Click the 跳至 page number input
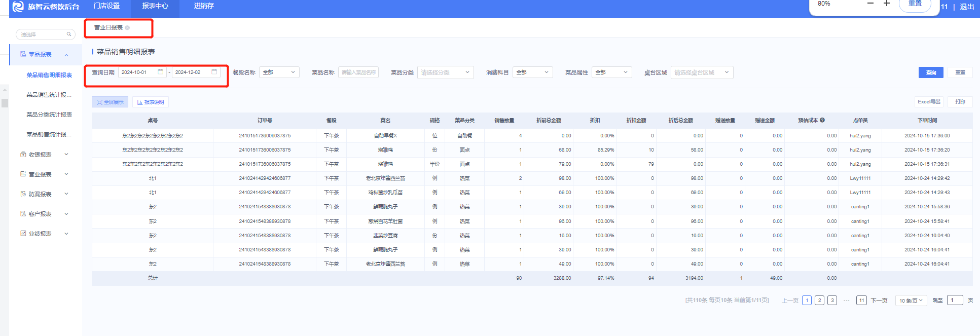 (955, 300)
